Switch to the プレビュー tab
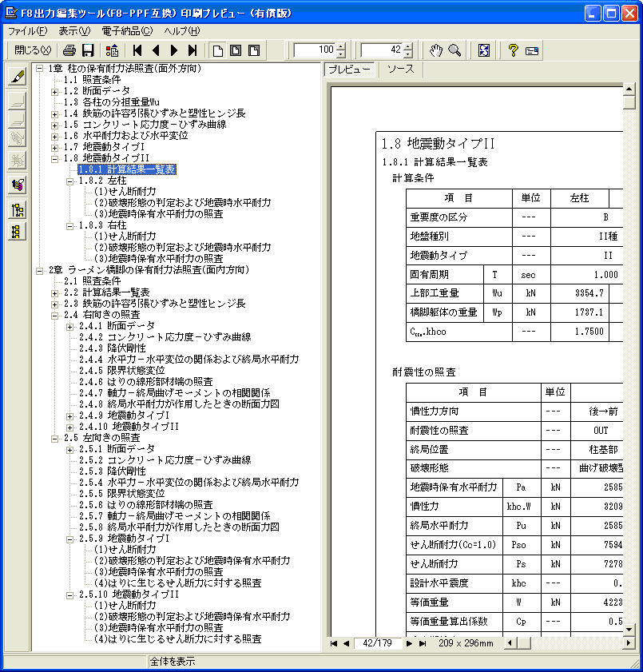 (x=349, y=70)
